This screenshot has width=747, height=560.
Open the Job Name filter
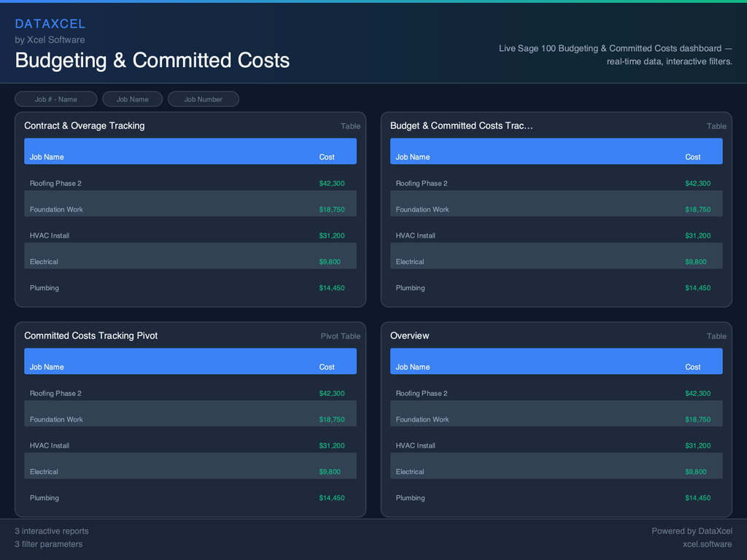click(132, 98)
